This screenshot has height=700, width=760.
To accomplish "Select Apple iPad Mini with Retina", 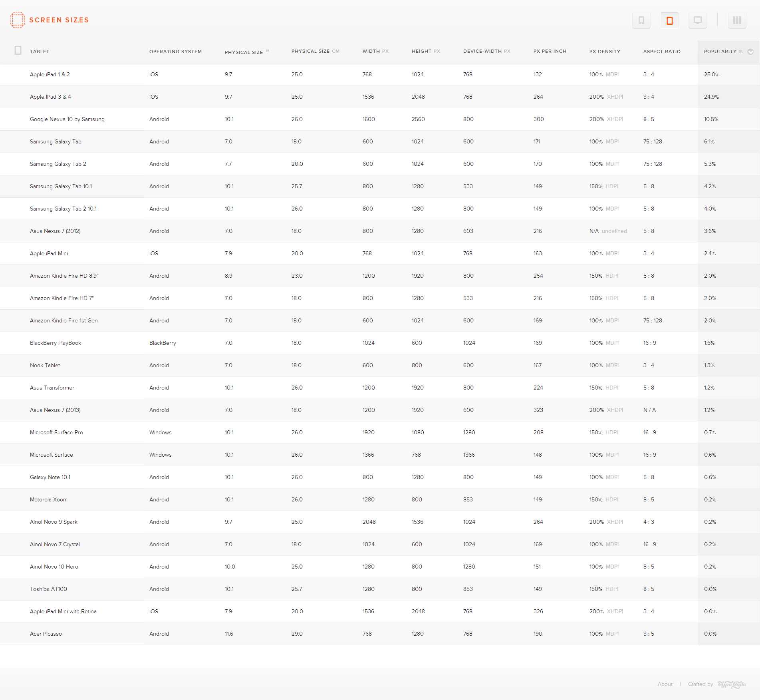I will point(63,611).
